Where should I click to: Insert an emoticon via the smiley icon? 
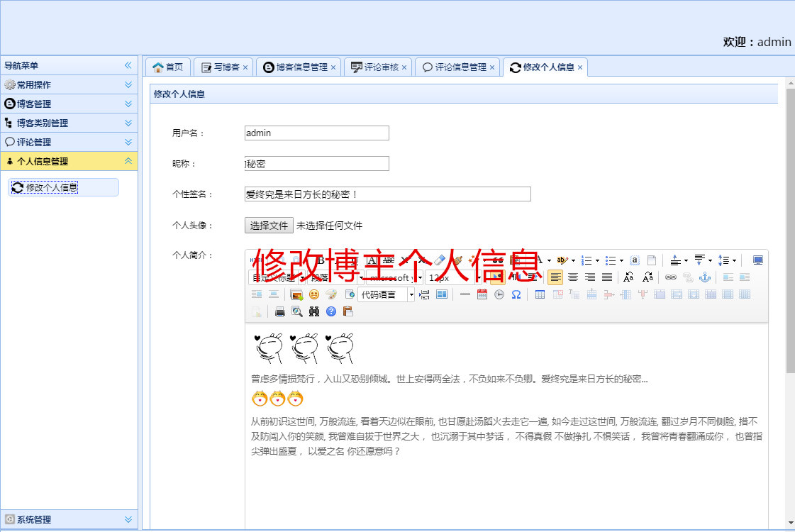pyautogui.click(x=314, y=294)
